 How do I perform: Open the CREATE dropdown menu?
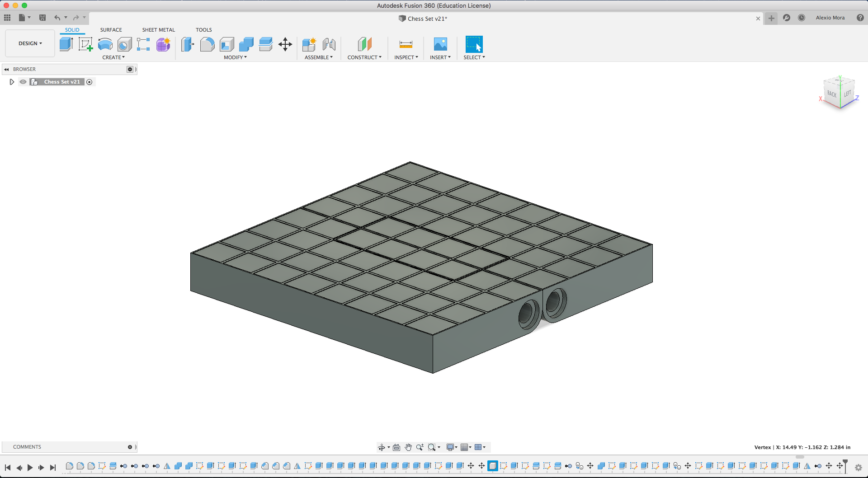113,57
